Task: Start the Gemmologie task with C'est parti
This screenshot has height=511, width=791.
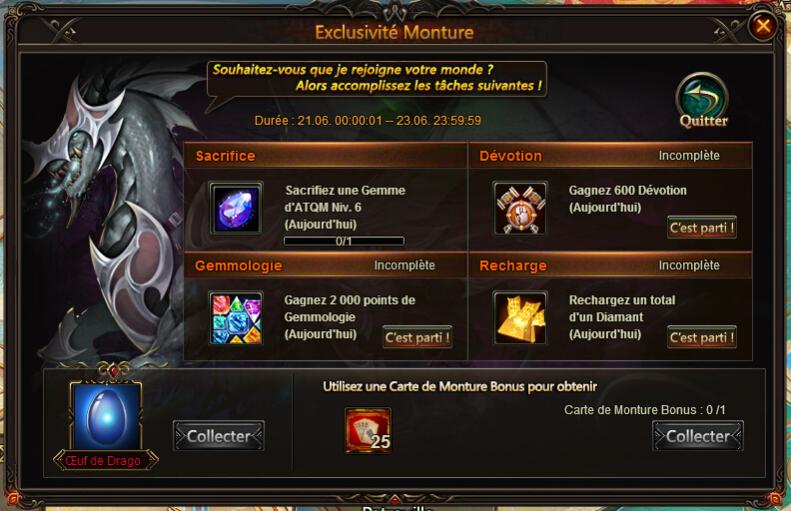Action: [x=417, y=337]
